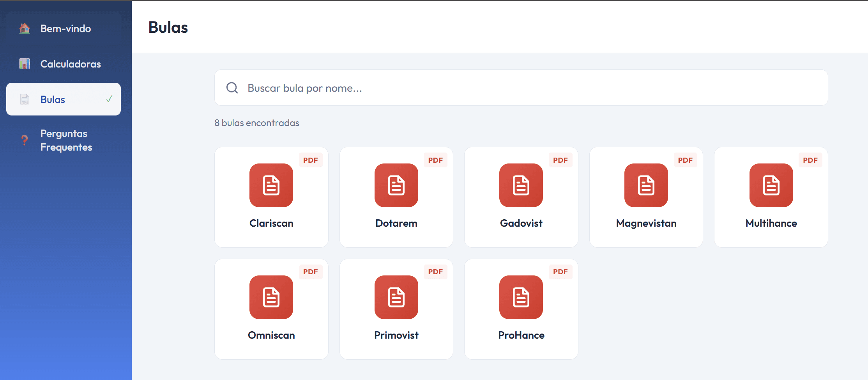Open the Calculadoras section
The height and width of the screenshot is (380, 868).
[x=70, y=64]
